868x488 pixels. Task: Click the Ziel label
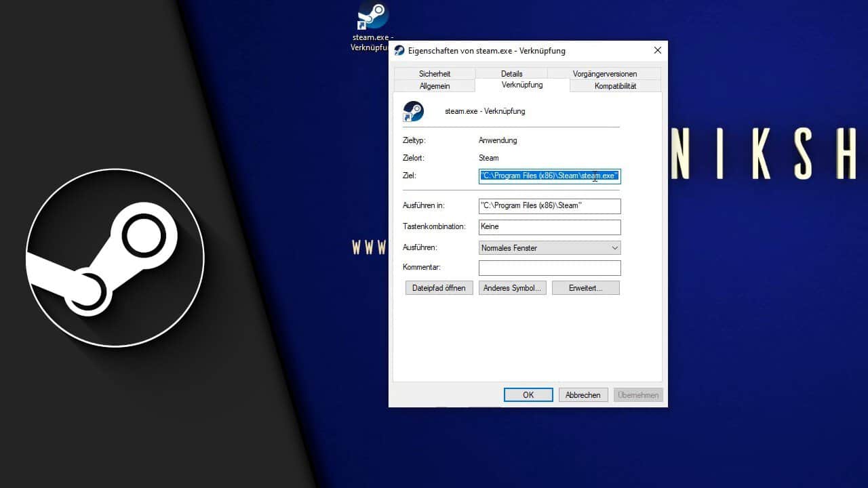(x=409, y=176)
